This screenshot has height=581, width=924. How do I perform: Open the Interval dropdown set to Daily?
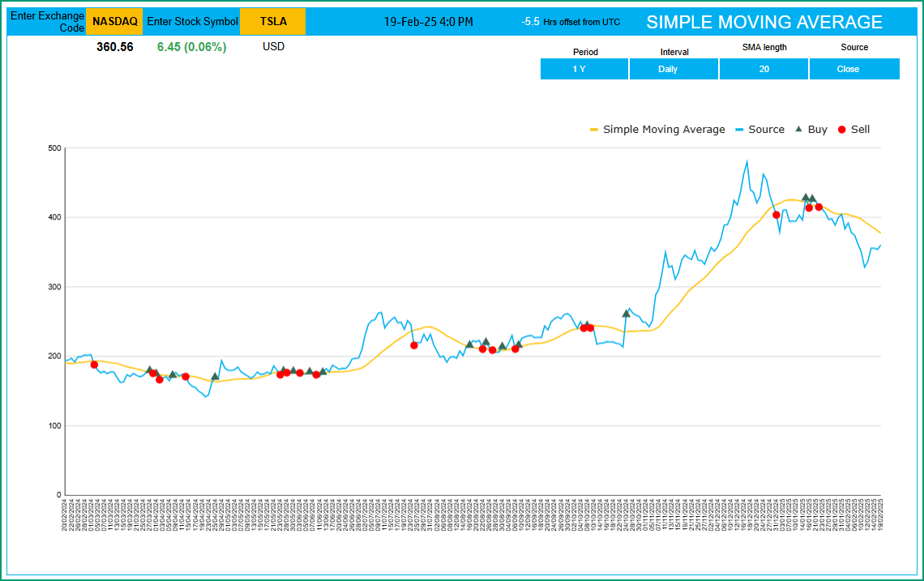[x=674, y=69]
